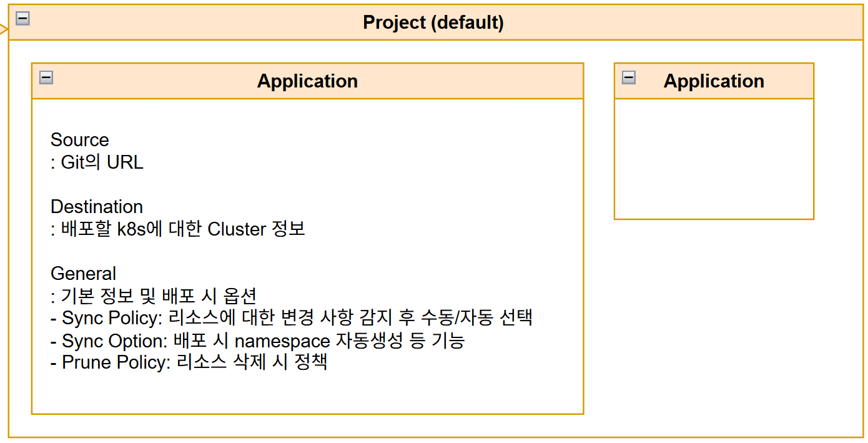Click the Destination heading text

click(97, 207)
